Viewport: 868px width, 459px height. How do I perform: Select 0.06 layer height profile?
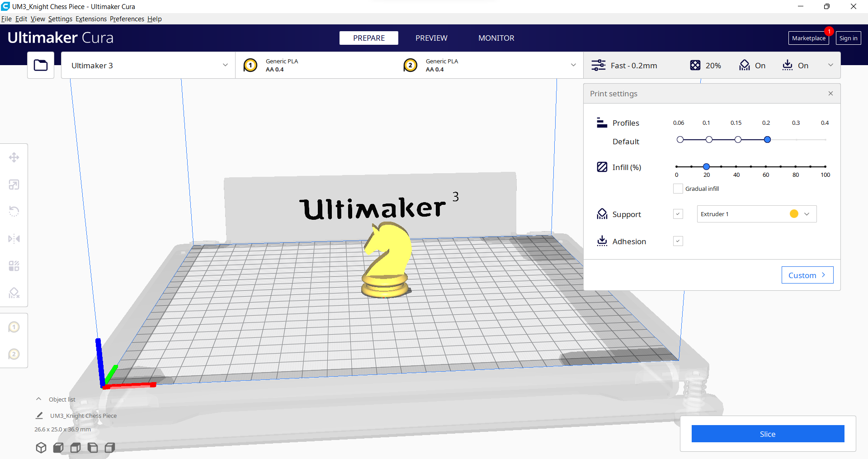point(680,140)
